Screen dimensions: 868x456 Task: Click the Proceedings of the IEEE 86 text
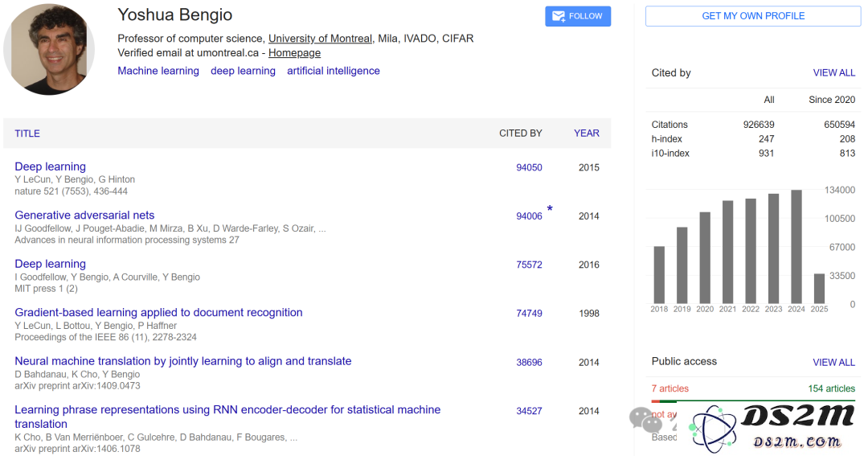coord(106,337)
